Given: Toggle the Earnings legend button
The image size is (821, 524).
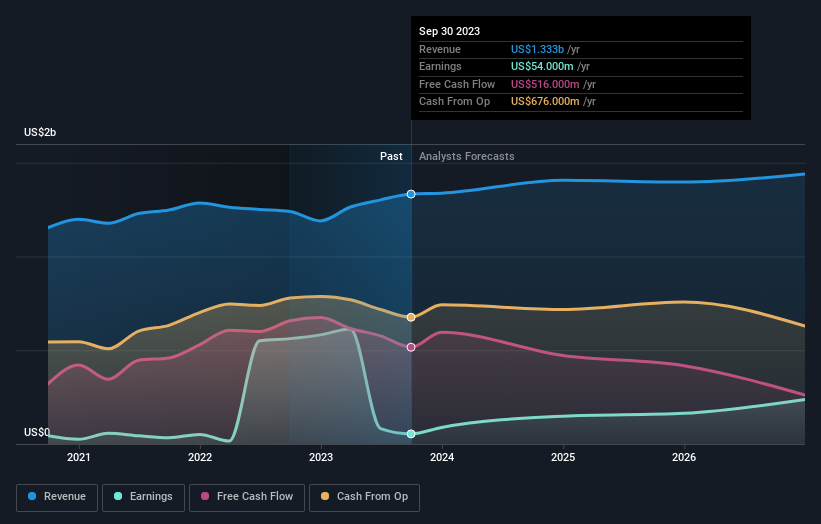Looking at the screenshot, I should 143,497.
